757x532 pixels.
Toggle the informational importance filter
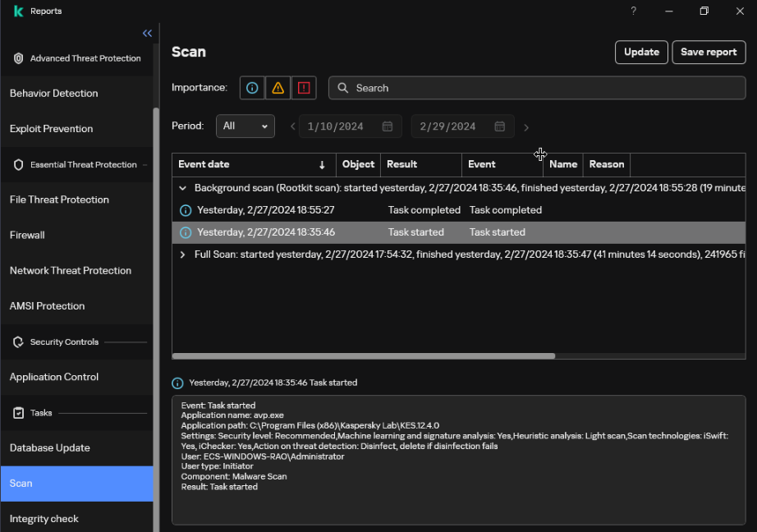coord(252,88)
